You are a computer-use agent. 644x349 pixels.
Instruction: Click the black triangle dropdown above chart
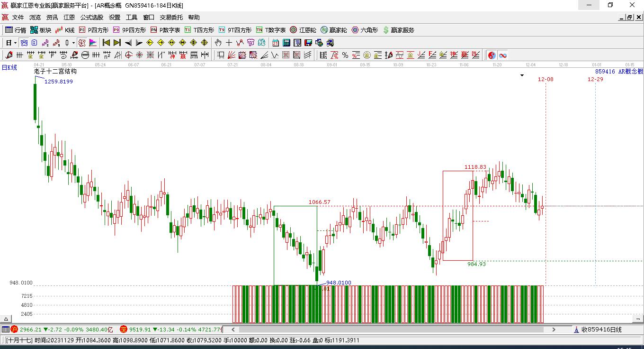click(x=522, y=75)
